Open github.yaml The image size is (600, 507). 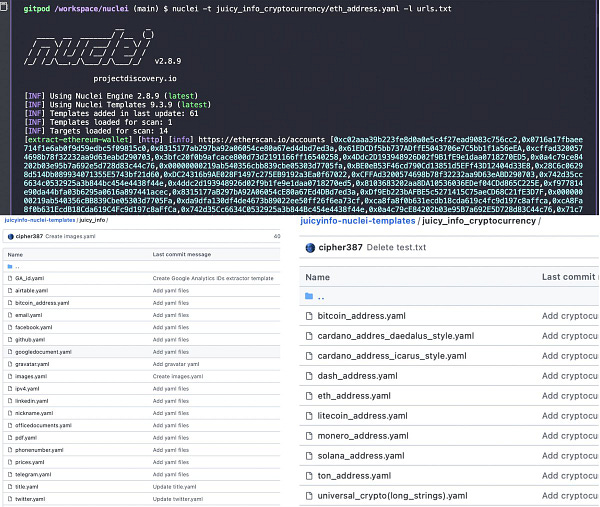click(30, 339)
